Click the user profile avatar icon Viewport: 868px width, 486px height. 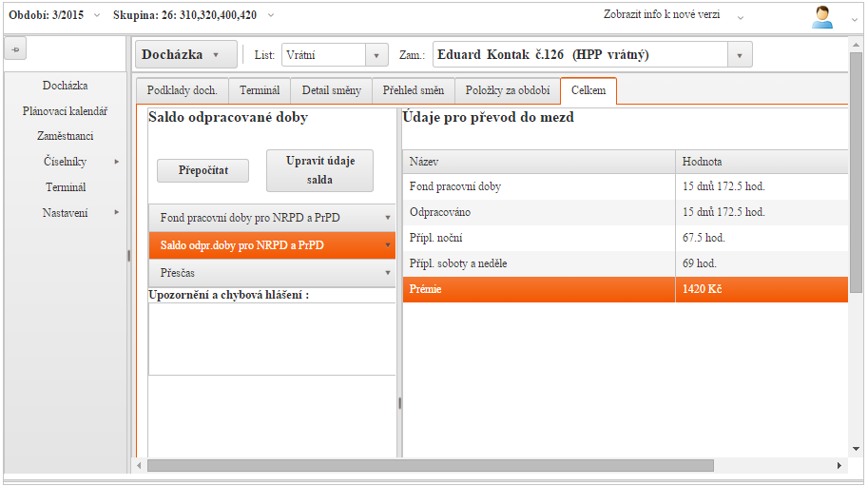(822, 17)
